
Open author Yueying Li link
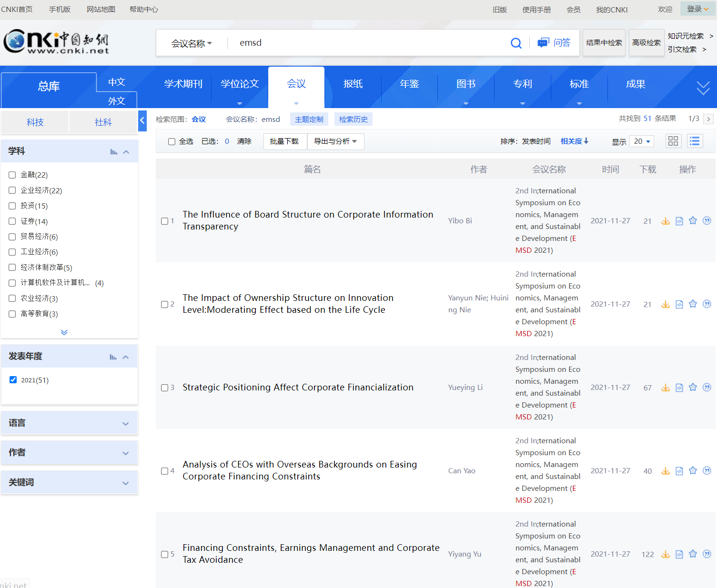pyautogui.click(x=465, y=388)
